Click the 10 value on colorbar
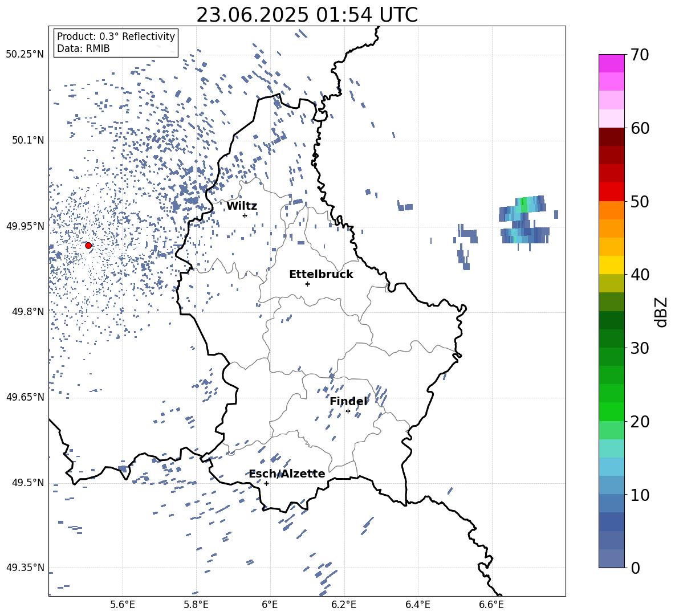 pyautogui.click(x=640, y=495)
